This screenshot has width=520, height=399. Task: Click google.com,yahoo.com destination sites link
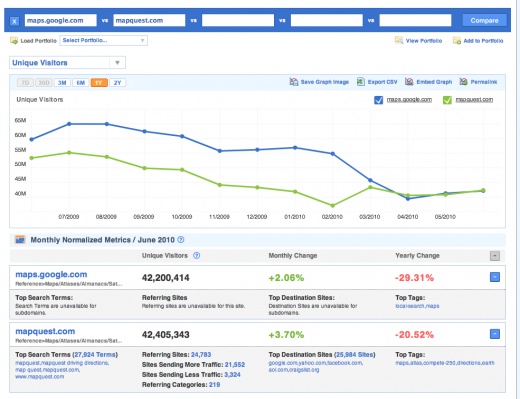(316, 366)
